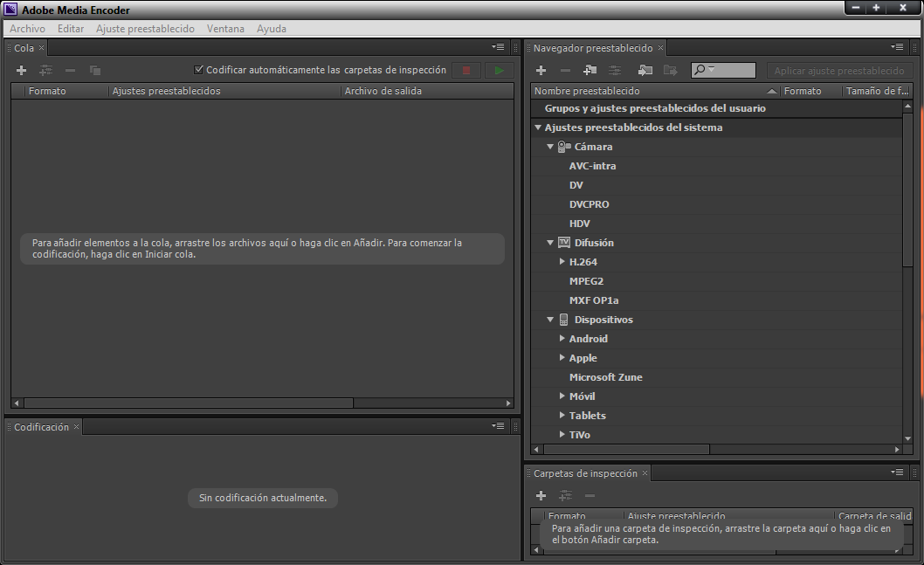Select the Cola tab
This screenshot has height=565, width=924.
[24, 48]
